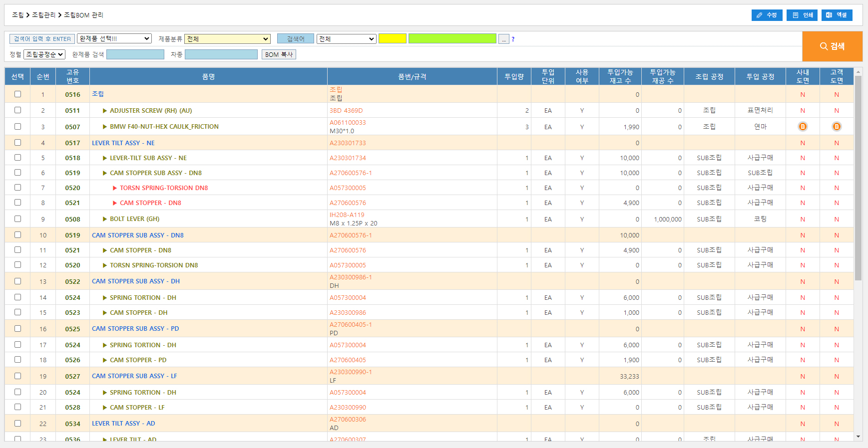Tick checkbox for row 9 BOLT LEVER (GH)
The image size is (868, 448).
click(x=18, y=219)
